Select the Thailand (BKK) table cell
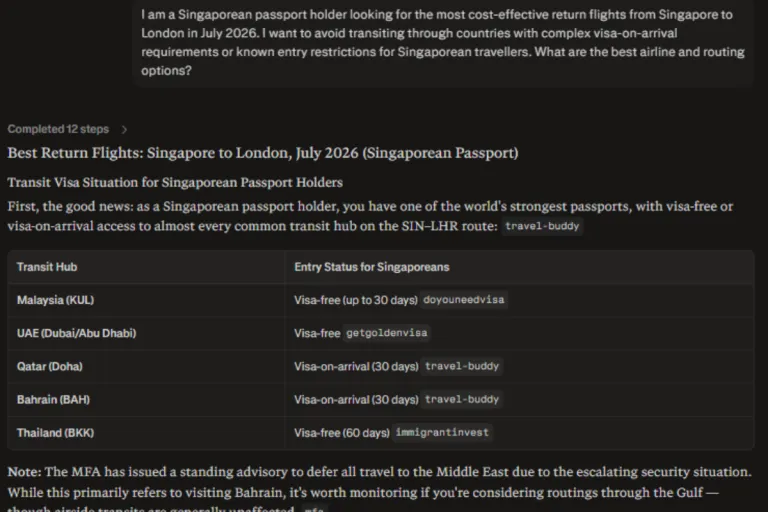This screenshot has width=768, height=512. [56, 433]
